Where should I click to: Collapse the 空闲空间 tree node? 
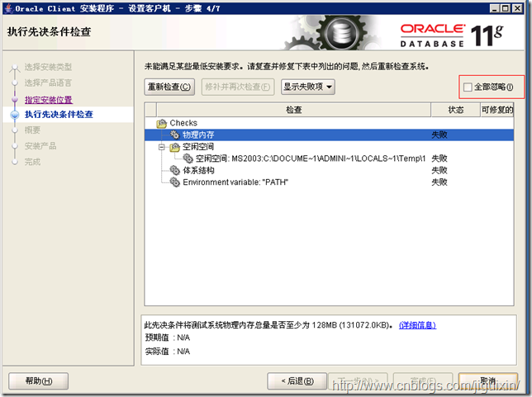(162, 147)
